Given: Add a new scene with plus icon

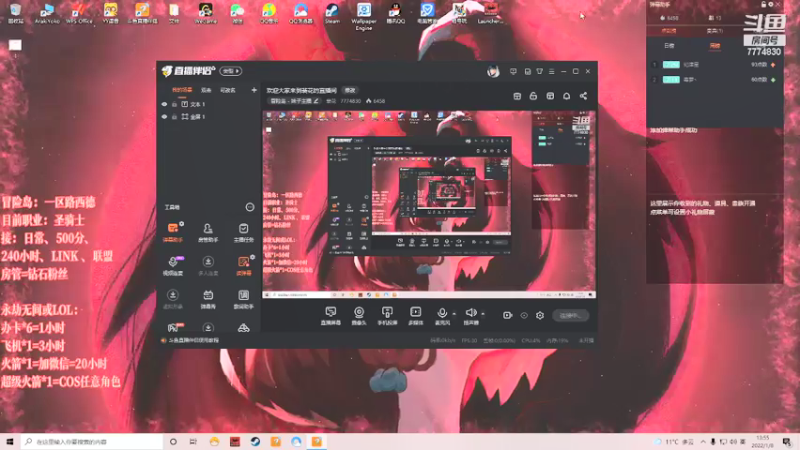Looking at the screenshot, I should (x=254, y=90).
